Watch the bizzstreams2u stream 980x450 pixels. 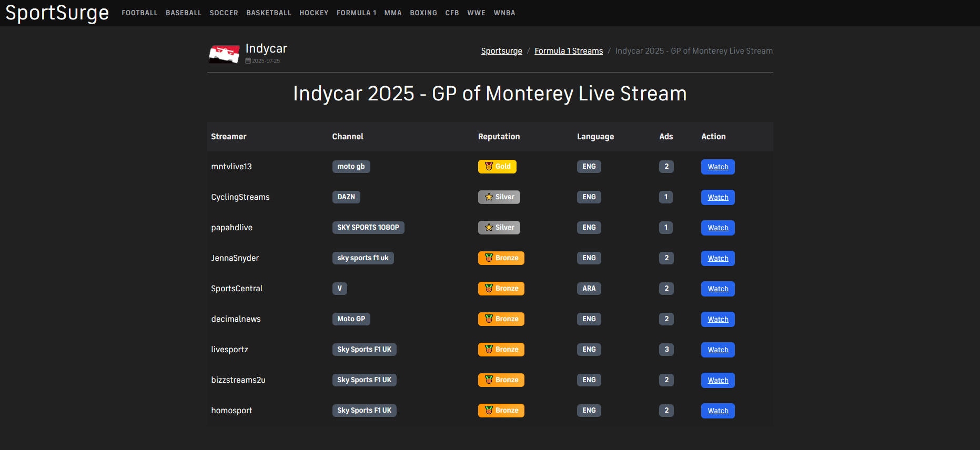(x=718, y=380)
